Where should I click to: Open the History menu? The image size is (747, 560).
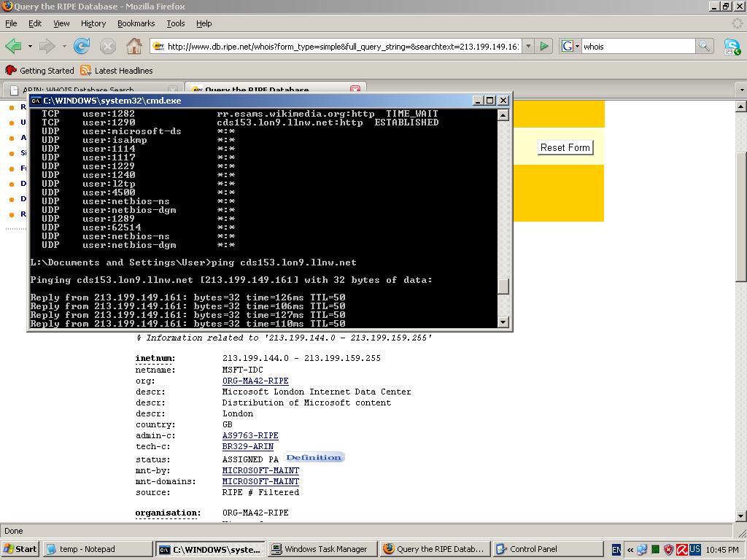click(x=93, y=23)
